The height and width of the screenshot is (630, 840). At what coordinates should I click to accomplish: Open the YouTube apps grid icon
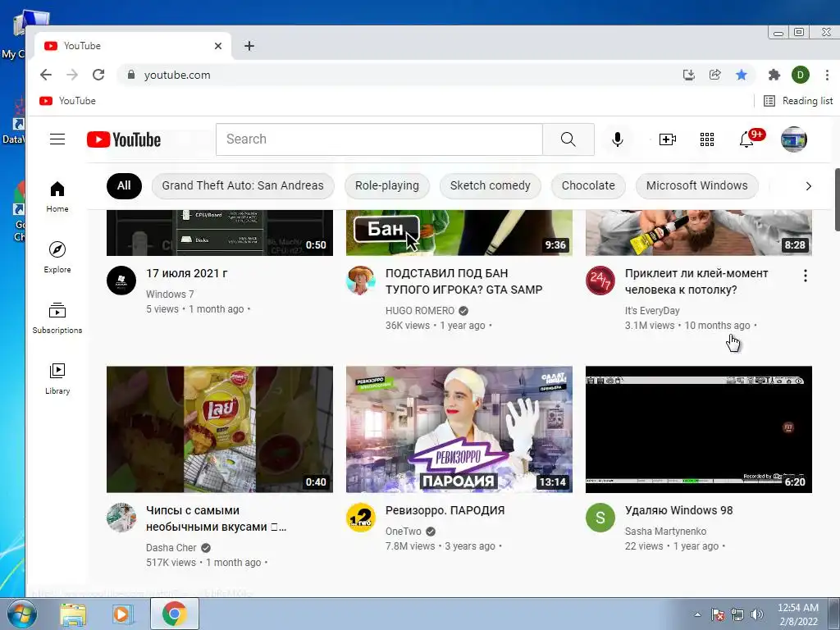point(706,139)
